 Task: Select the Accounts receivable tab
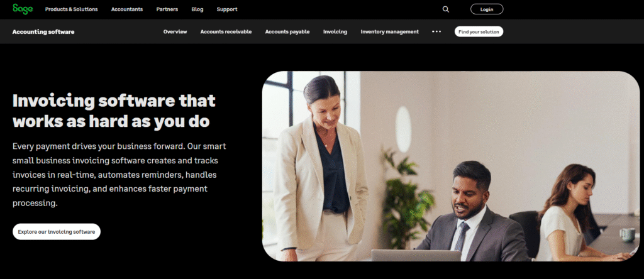pyautogui.click(x=226, y=31)
